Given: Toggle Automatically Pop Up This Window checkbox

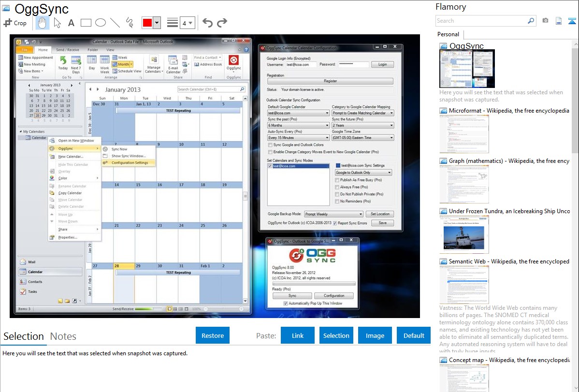Looking at the screenshot, I should point(286,304).
